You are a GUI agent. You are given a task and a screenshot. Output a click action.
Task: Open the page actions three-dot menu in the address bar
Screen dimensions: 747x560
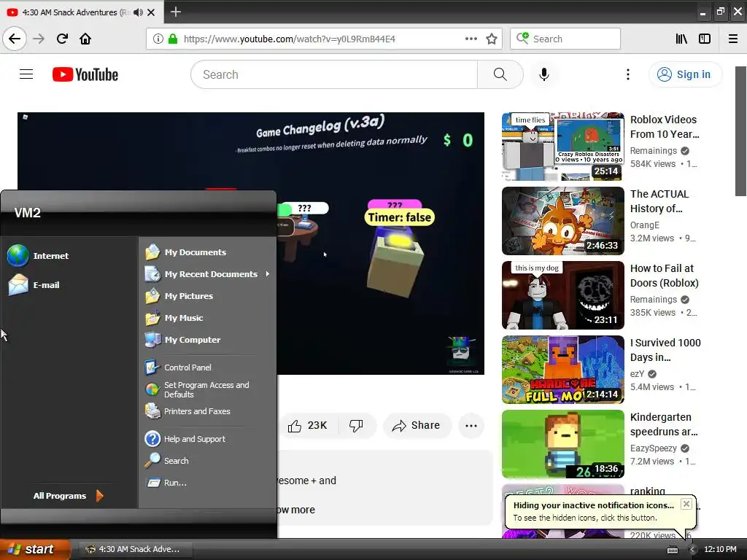click(x=471, y=39)
